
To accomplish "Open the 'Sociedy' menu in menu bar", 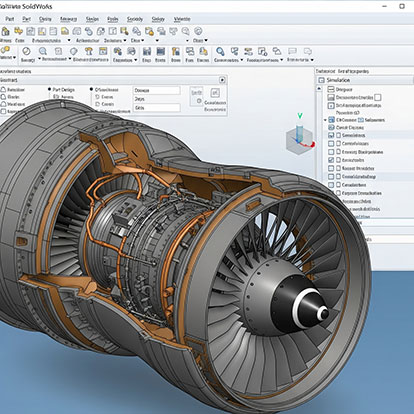I will click(135, 19).
